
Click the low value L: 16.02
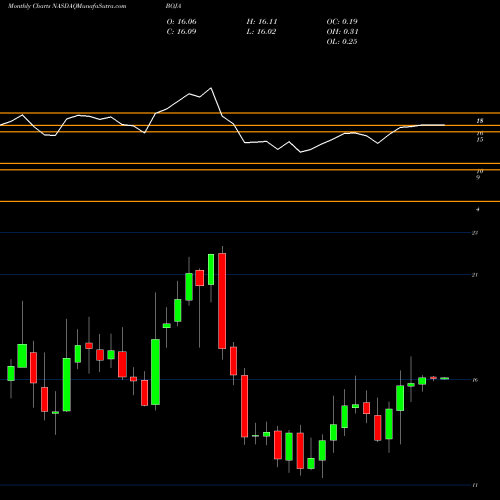(261, 32)
